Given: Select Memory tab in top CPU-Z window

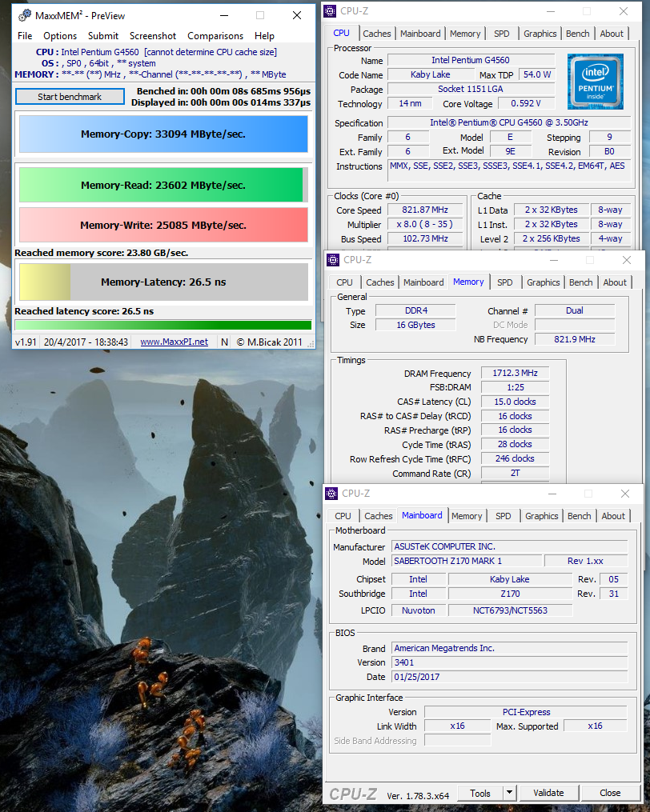Looking at the screenshot, I should click(465, 34).
